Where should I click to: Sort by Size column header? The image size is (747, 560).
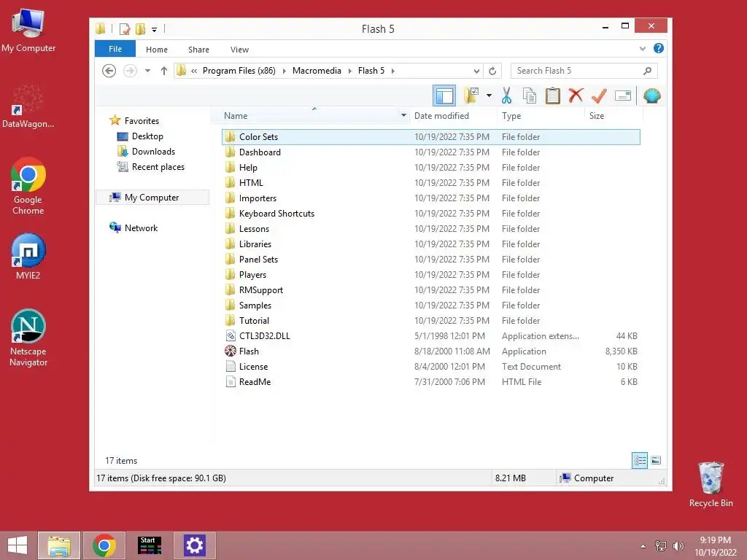[x=597, y=116]
